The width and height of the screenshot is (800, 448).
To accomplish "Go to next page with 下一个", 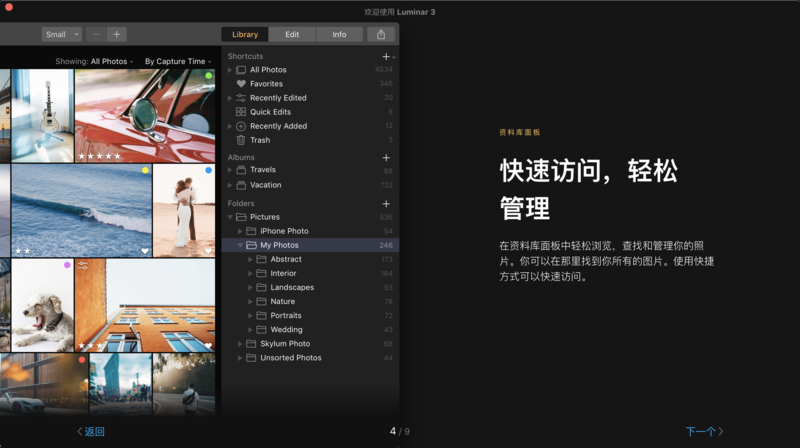I will coord(705,432).
